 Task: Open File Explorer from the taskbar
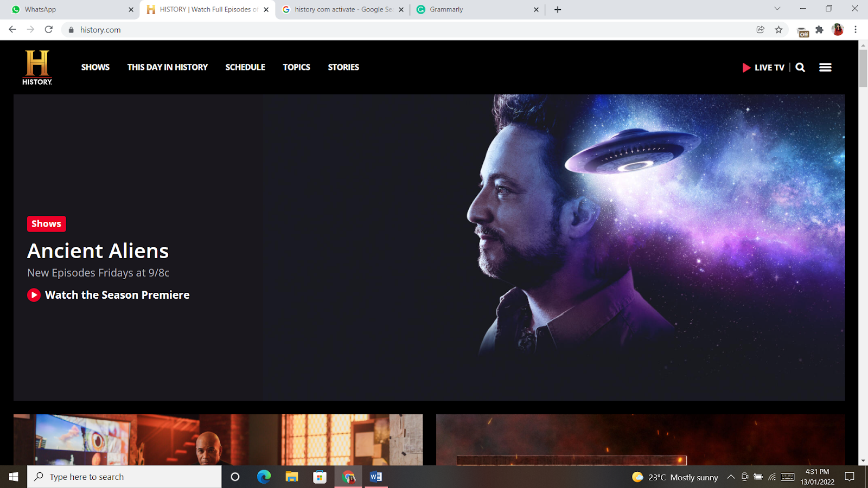(x=292, y=477)
